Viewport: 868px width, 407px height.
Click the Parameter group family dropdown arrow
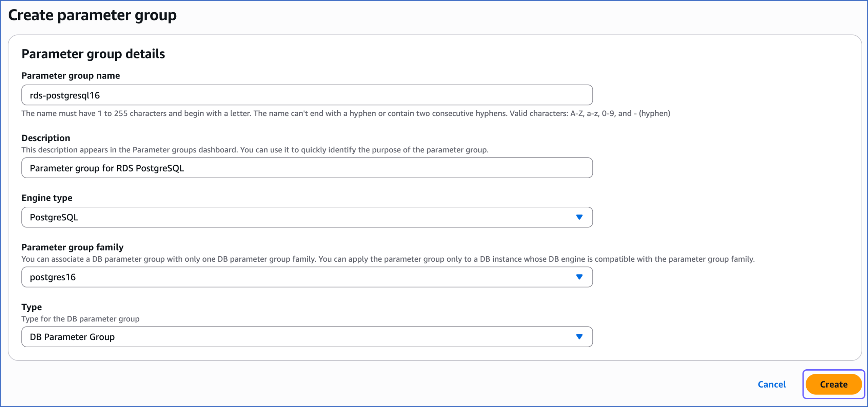(x=580, y=277)
